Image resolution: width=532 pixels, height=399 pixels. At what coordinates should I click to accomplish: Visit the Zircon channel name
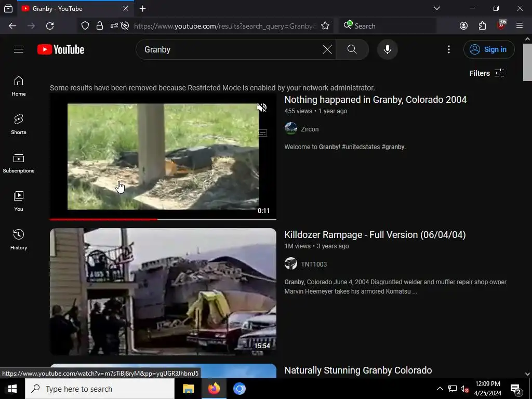pyautogui.click(x=310, y=129)
